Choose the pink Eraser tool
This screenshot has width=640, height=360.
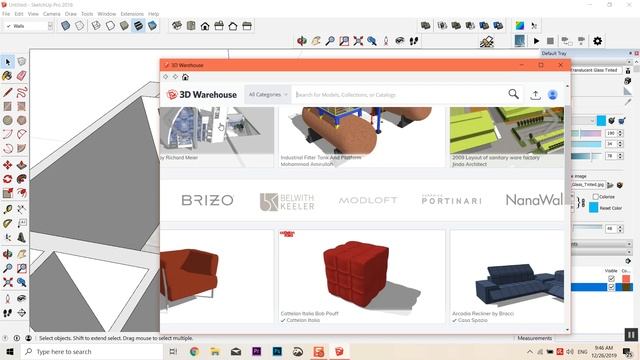(22, 76)
